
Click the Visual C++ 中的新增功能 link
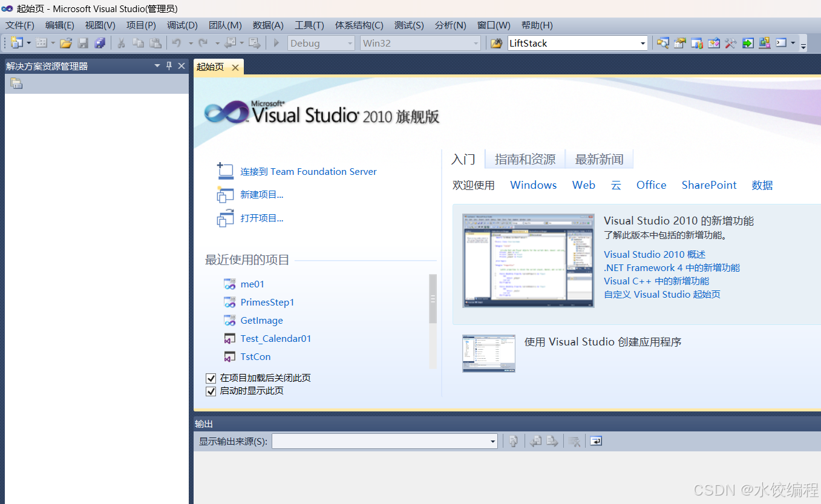tap(656, 281)
